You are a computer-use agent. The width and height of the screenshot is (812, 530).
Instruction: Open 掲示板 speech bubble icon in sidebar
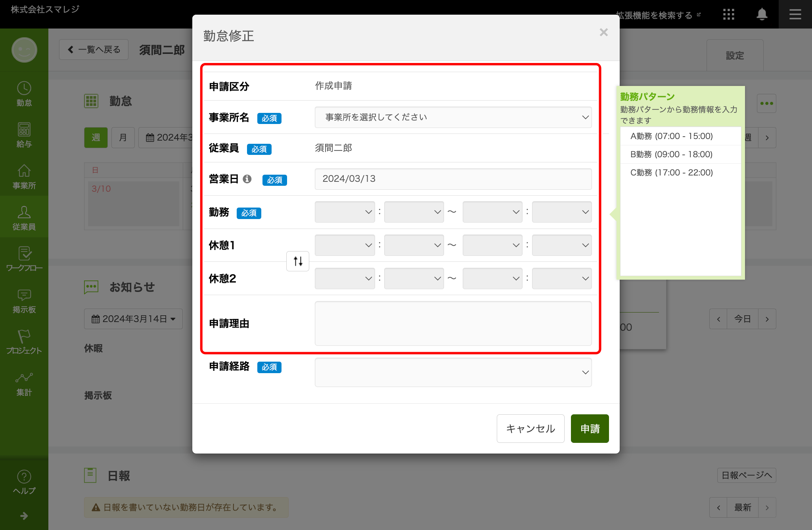[x=24, y=301]
